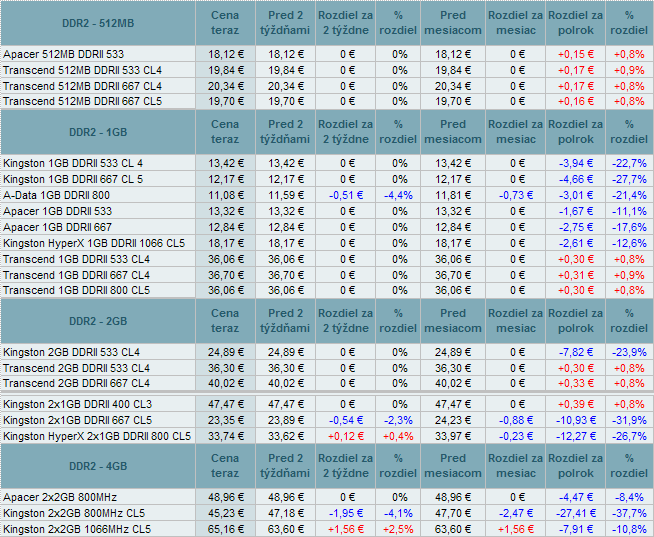This screenshot has height=537, width=654.
Task: Select the +2,5% two-week percent cell
Action: point(398,529)
